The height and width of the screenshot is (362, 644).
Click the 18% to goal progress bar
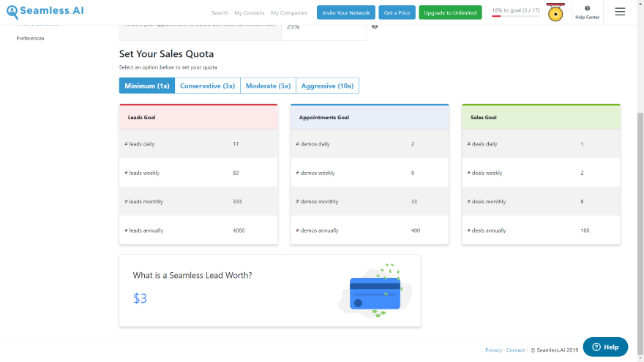click(x=515, y=15)
